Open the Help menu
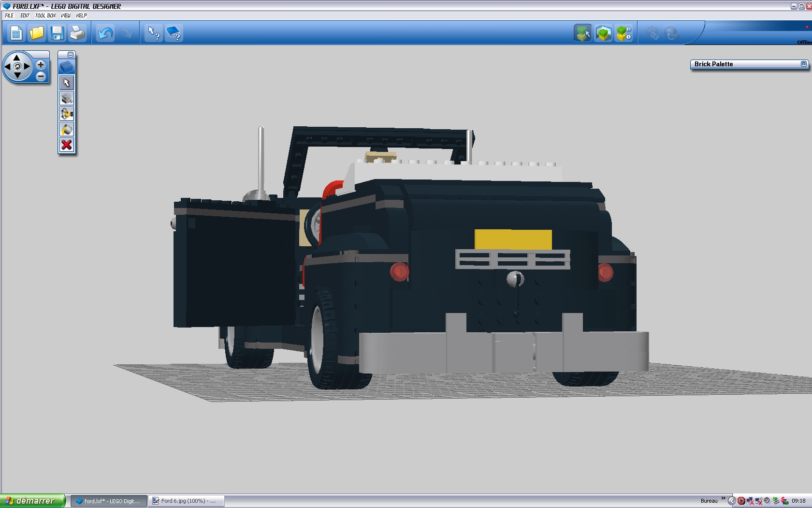This screenshot has height=508, width=812. click(x=81, y=15)
